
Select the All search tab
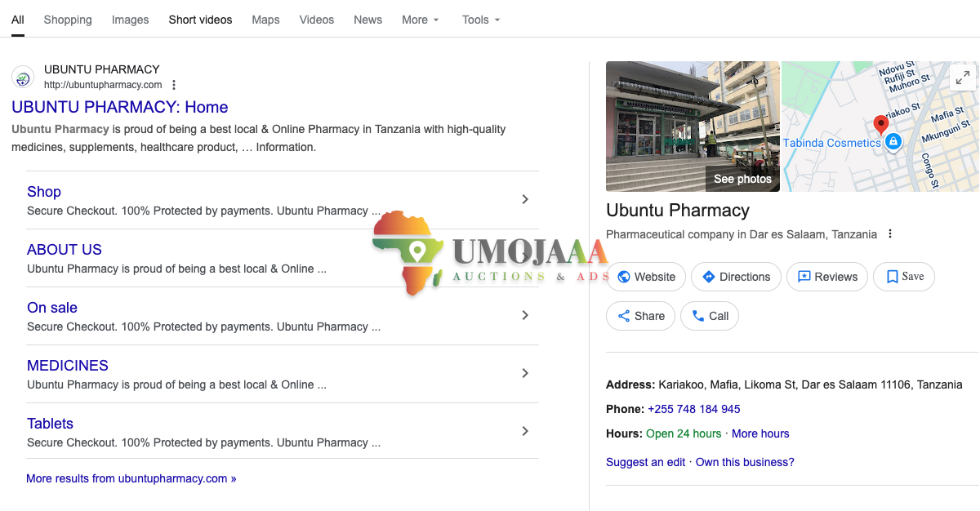click(18, 20)
